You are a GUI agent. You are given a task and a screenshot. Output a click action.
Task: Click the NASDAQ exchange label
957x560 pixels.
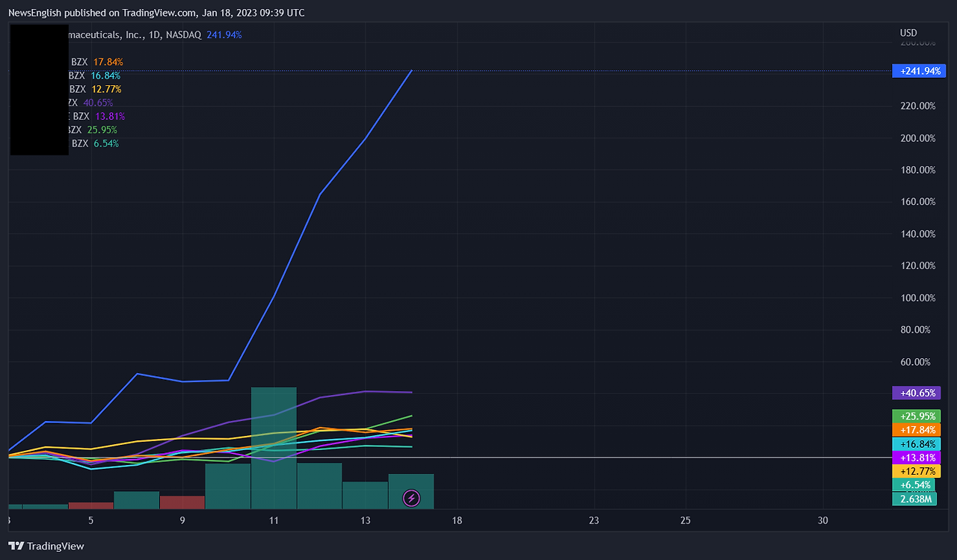click(x=184, y=35)
